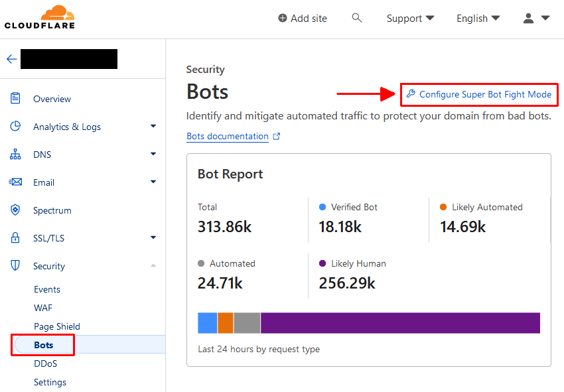Click the orange Likely Automated legend dot

(443, 207)
